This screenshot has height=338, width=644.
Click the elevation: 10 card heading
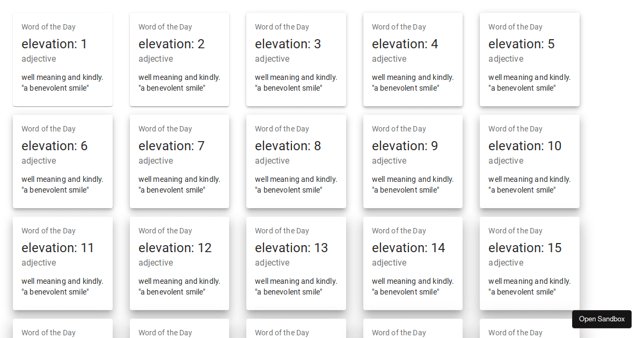point(524,146)
